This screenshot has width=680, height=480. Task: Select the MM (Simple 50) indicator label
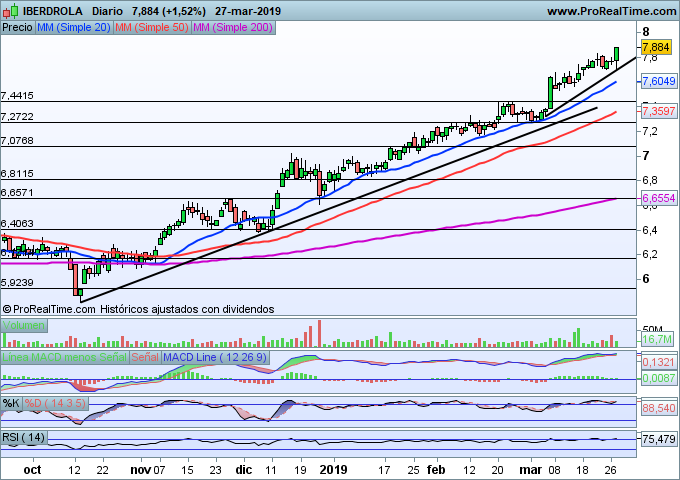152,27
